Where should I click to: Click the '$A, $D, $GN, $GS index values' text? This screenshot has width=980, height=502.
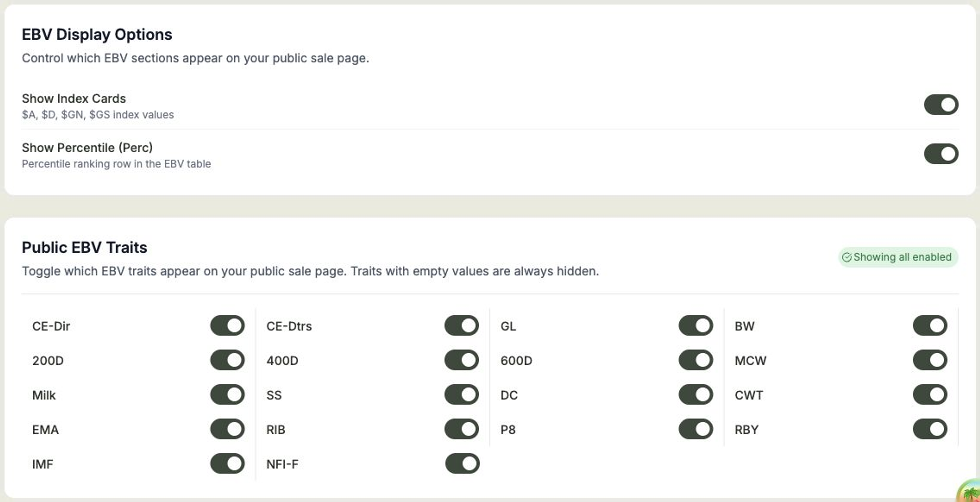click(x=98, y=115)
